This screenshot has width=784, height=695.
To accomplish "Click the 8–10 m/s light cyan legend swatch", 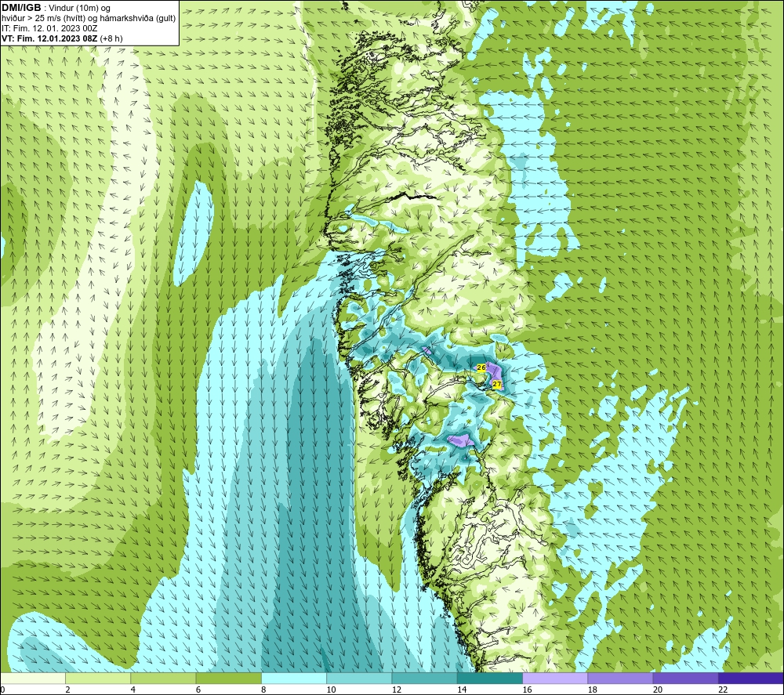I will click(x=294, y=678).
